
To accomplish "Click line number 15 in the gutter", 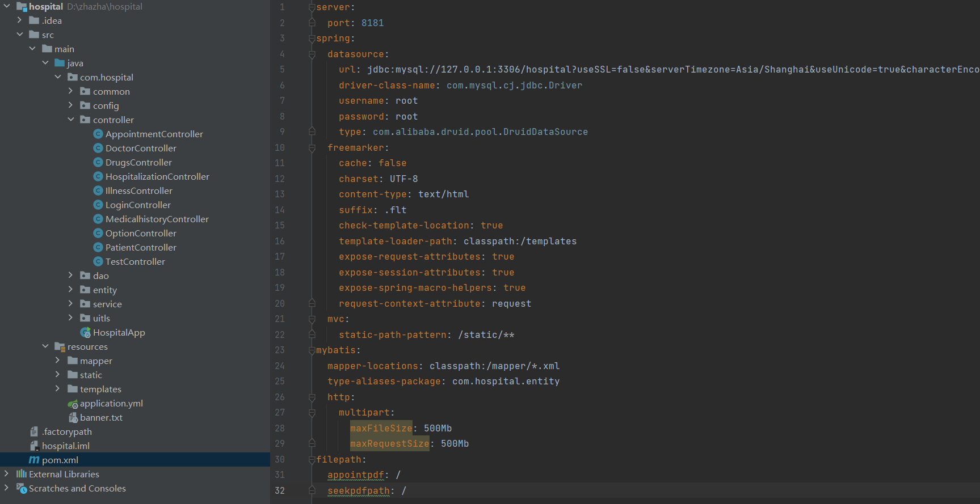I will pyautogui.click(x=280, y=225).
